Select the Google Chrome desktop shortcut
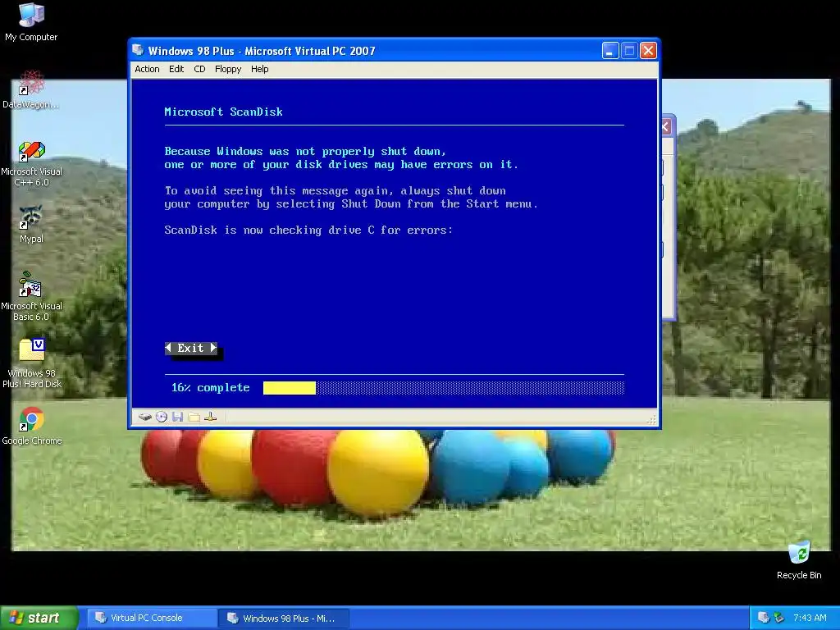The image size is (840, 630). pyautogui.click(x=32, y=427)
